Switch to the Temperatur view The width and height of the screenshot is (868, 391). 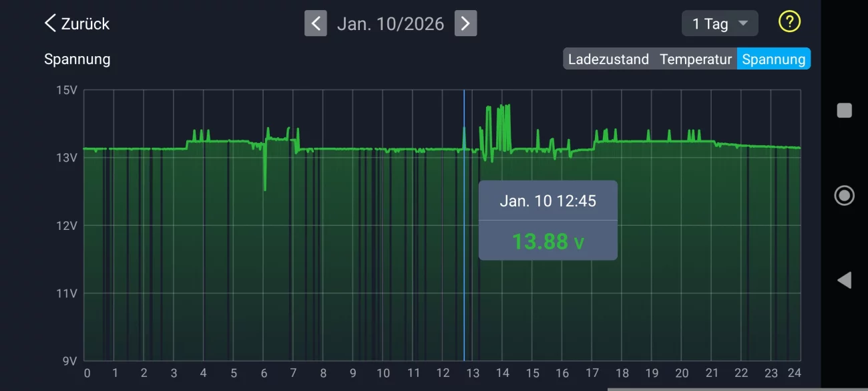pos(696,59)
